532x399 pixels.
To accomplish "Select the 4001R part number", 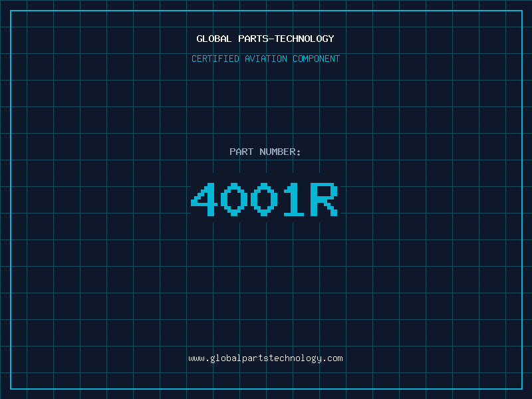I will [x=264, y=199].
